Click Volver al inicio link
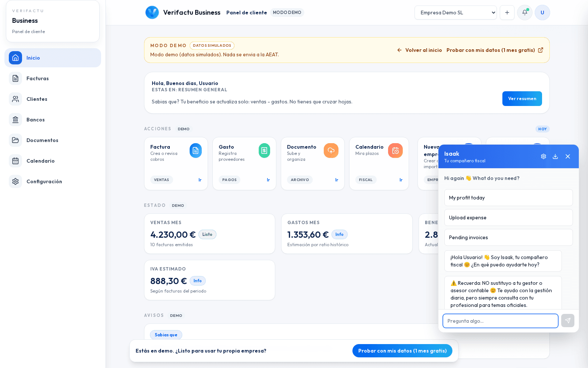 click(420, 50)
